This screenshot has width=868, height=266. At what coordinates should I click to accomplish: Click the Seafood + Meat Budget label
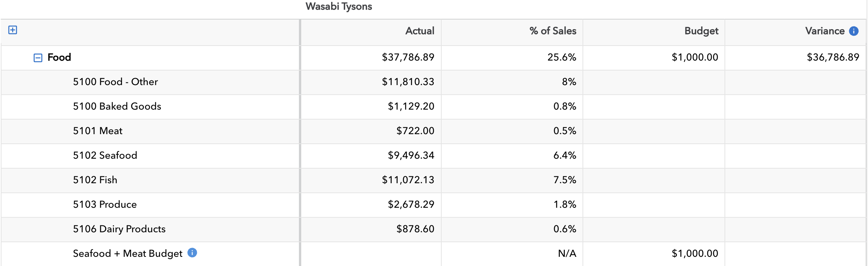(127, 254)
